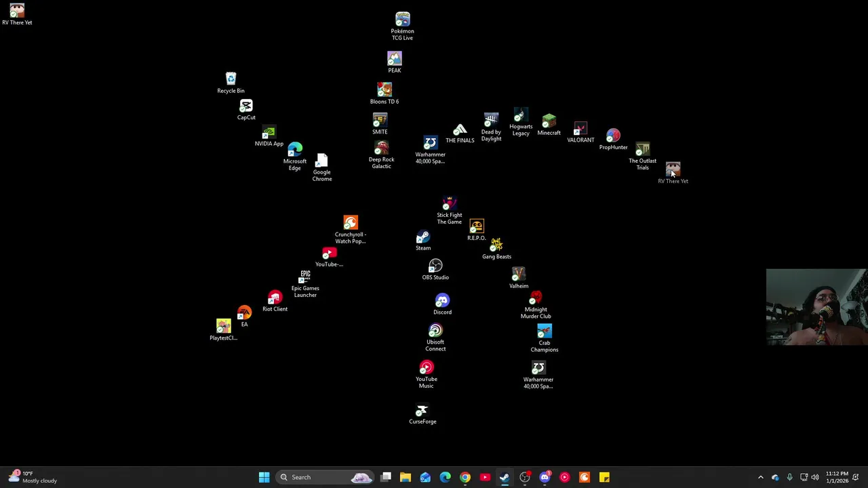Screen dimensions: 868x488
Task: Launch Microsoft Edge from the taskbar
Action: pos(445,477)
